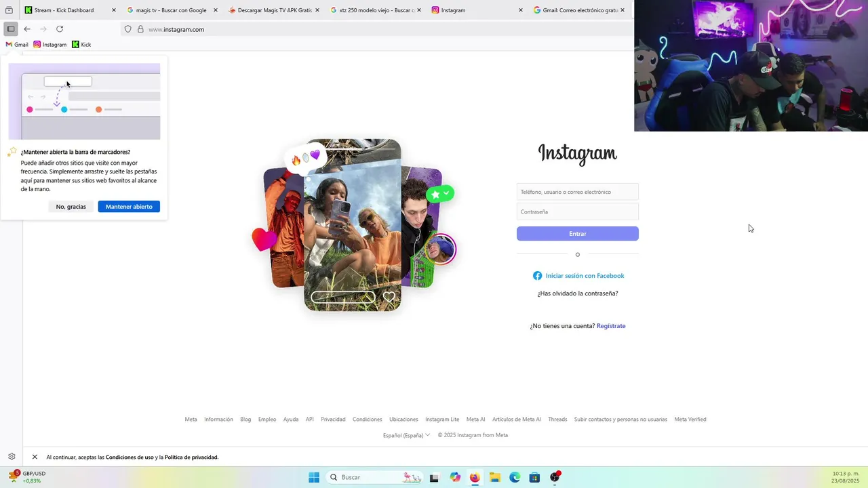Screen dimensions: 868x488
Task: Click the center selfie photo collage
Action: click(353, 225)
